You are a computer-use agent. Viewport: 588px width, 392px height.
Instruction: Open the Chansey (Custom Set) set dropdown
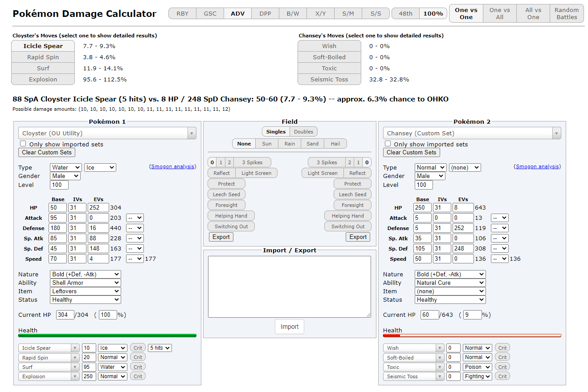coord(472,133)
